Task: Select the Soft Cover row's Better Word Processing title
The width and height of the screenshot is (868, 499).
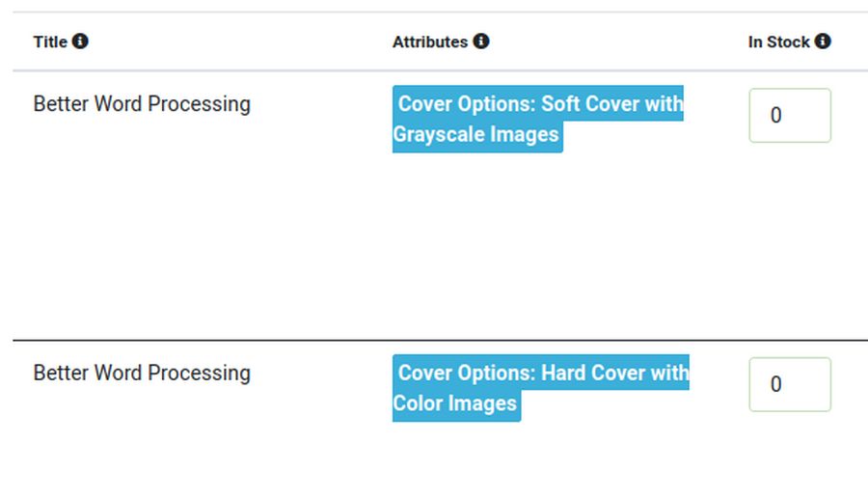Action: pyautogui.click(x=142, y=104)
